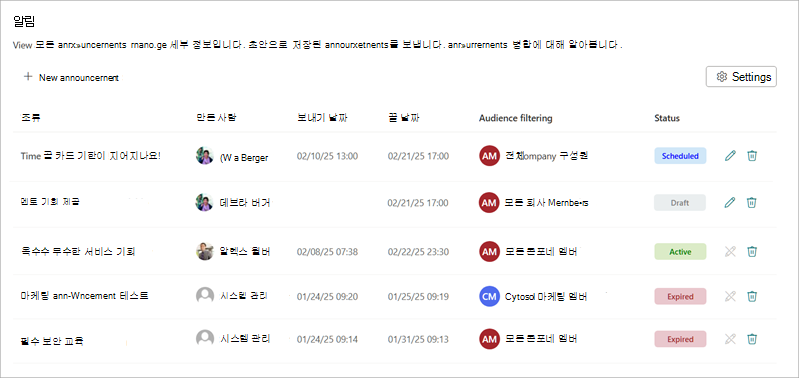The image size is (800, 378).
Task: Delete the announcement with Cytosol audience
Action: click(x=752, y=296)
